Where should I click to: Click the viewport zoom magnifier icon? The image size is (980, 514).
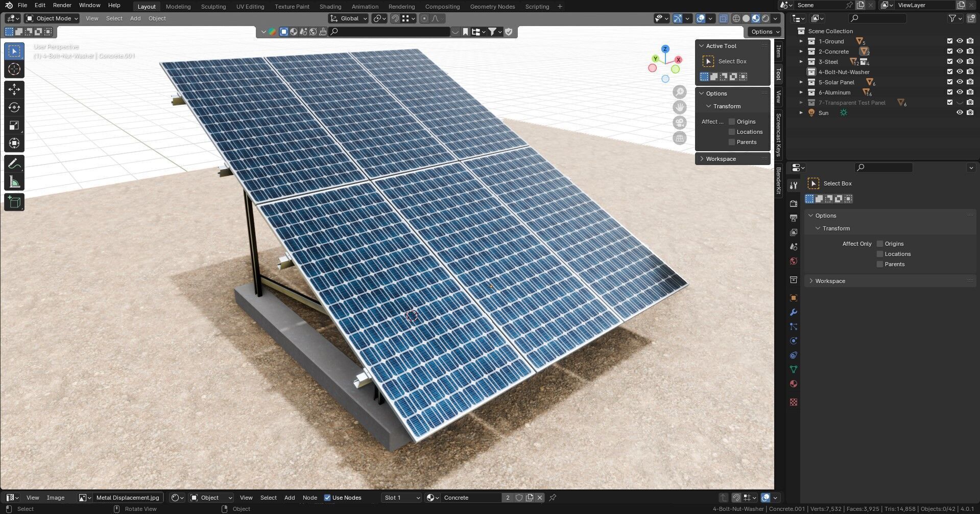(x=679, y=92)
